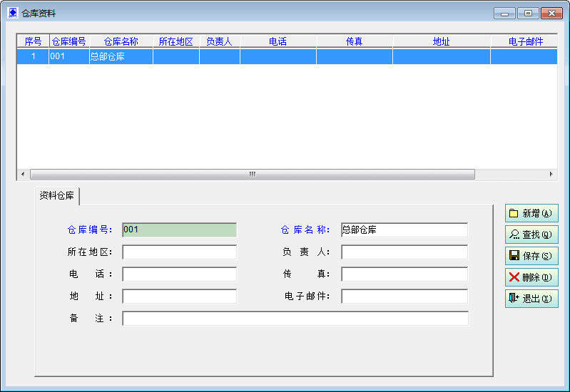Screen dimensions: 570x392
Task: Click the 电子邮件 input field in the form
Action: [404, 296]
